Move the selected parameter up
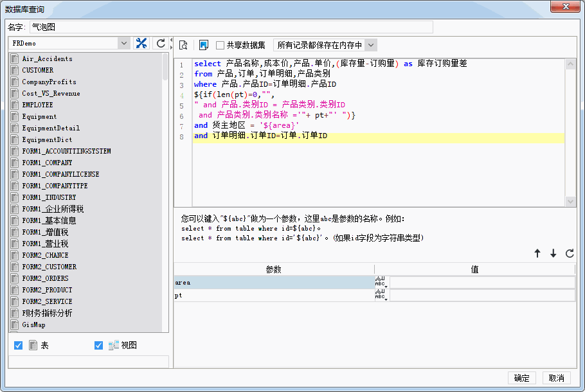 537,254
